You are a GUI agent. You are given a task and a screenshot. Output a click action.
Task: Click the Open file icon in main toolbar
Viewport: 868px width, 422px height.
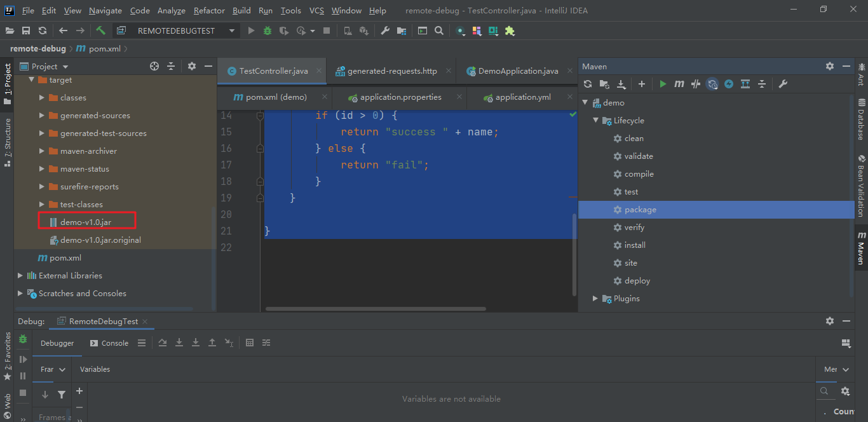click(x=10, y=31)
